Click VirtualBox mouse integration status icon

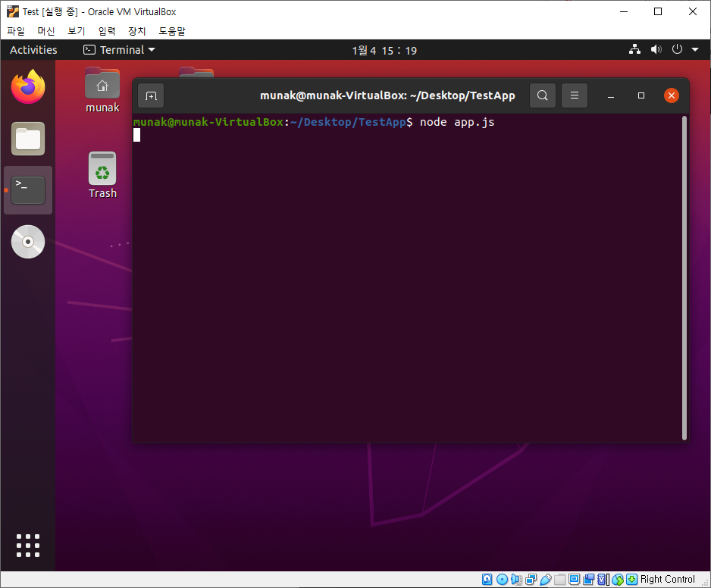pyautogui.click(x=618, y=580)
